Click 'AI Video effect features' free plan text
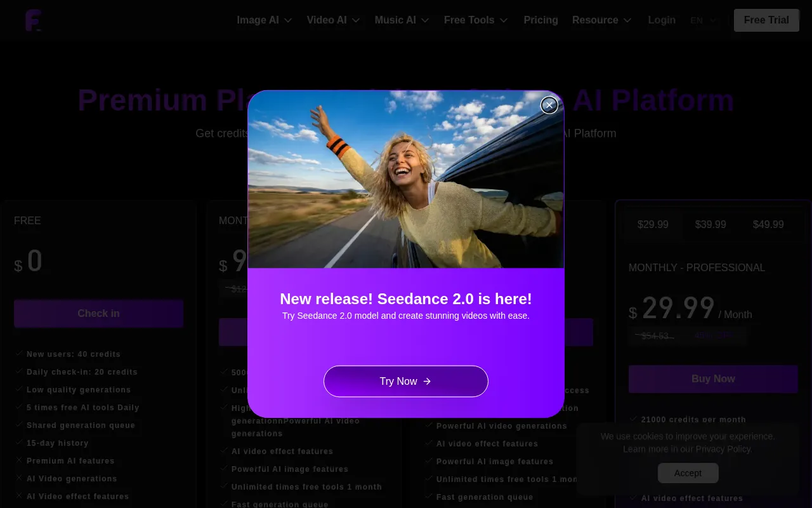812x508 pixels. pos(77,497)
